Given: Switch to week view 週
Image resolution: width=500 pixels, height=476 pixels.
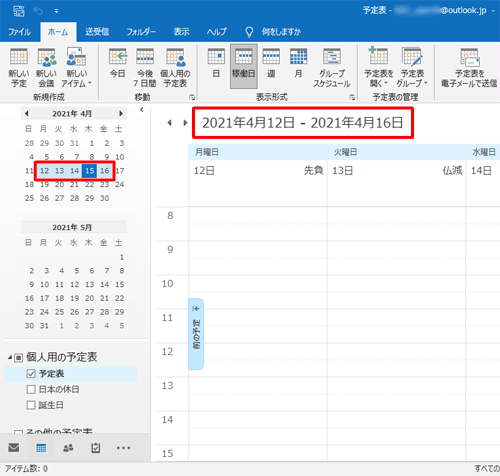Looking at the screenshot, I should (271, 64).
